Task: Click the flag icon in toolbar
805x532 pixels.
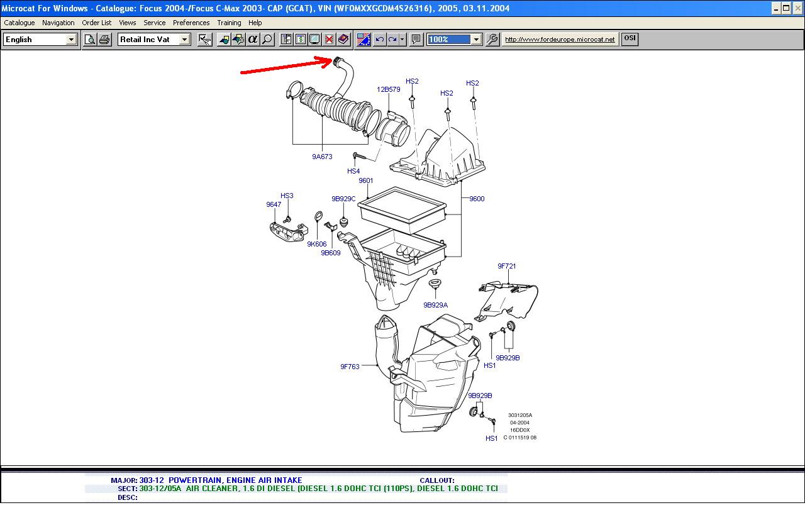Action: click(x=364, y=40)
